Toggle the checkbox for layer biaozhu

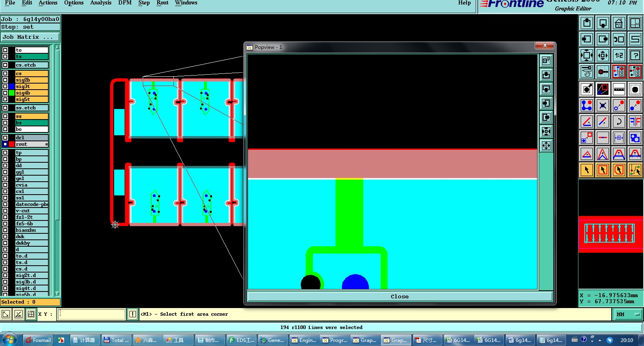(5, 230)
